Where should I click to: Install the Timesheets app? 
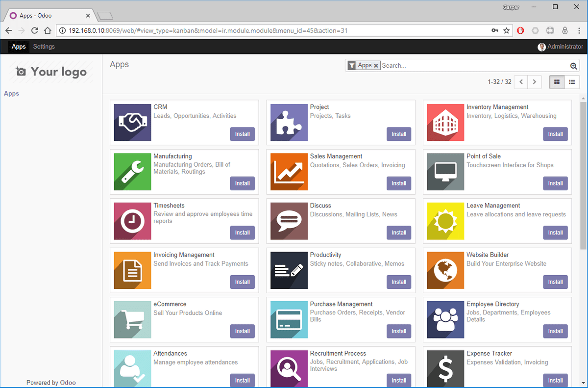[x=243, y=233]
